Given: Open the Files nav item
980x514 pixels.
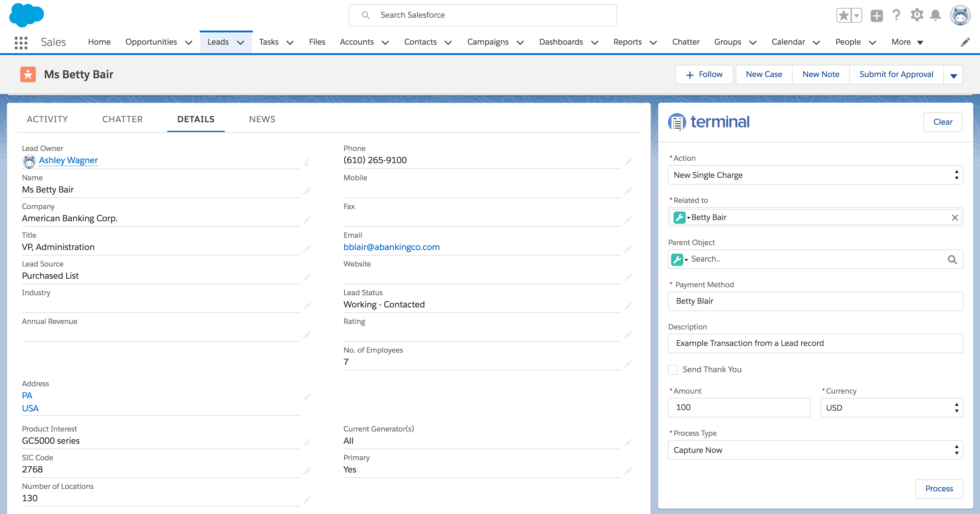Looking at the screenshot, I should [317, 42].
